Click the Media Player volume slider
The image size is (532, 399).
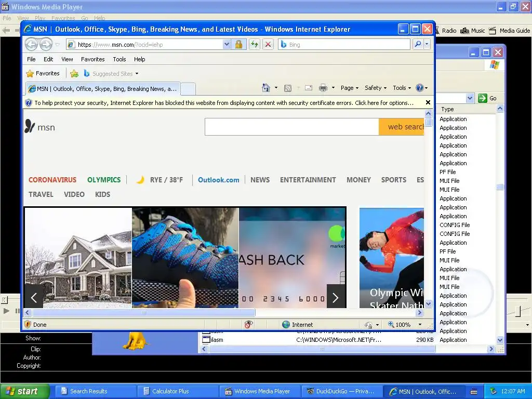[x=517, y=312]
